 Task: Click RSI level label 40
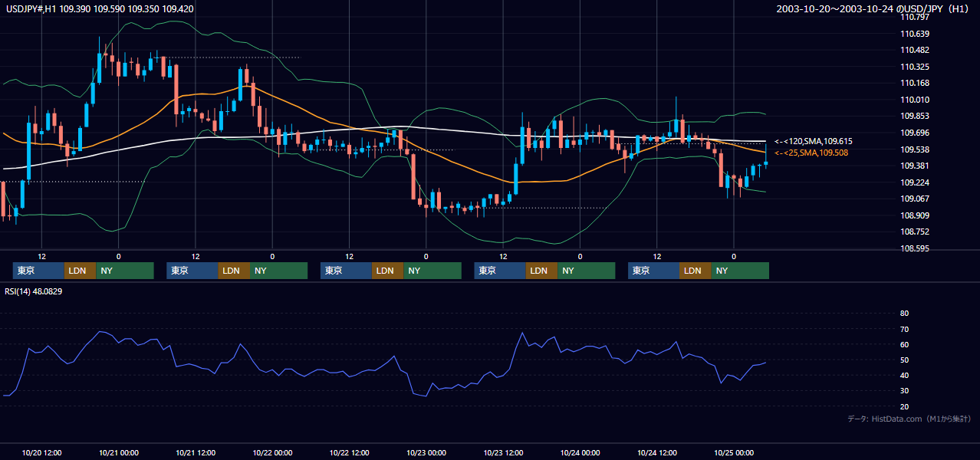(904, 375)
